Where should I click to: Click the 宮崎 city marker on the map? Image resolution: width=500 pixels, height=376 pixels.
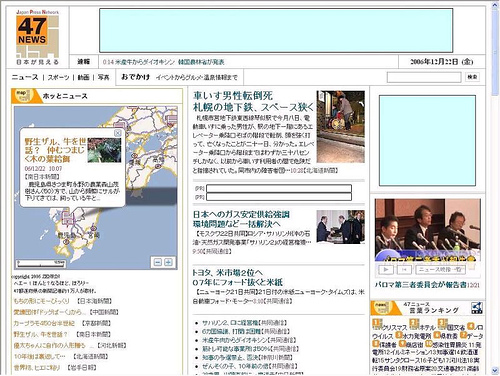(94, 228)
